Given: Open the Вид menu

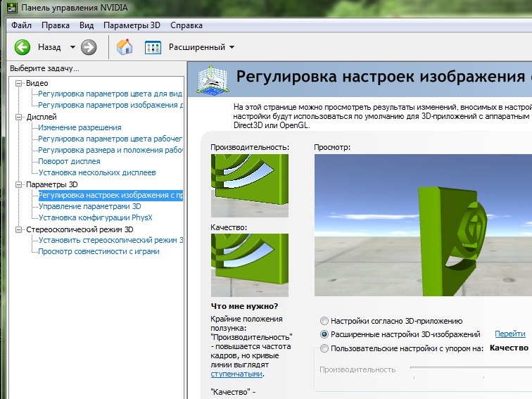Looking at the screenshot, I should pyautogui.click(x=87, y=25).
